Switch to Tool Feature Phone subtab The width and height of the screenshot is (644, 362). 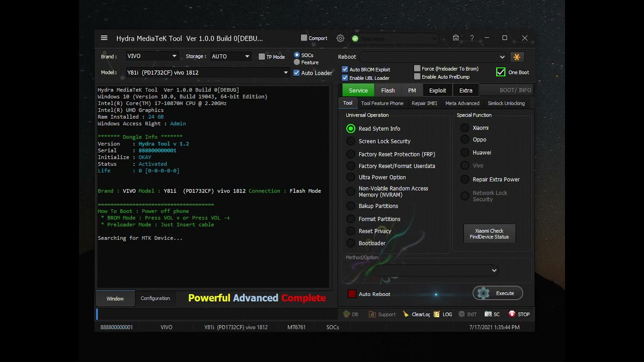[382, 103]
